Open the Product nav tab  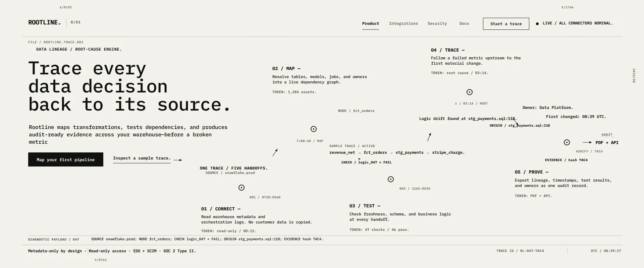coord(371,23)
